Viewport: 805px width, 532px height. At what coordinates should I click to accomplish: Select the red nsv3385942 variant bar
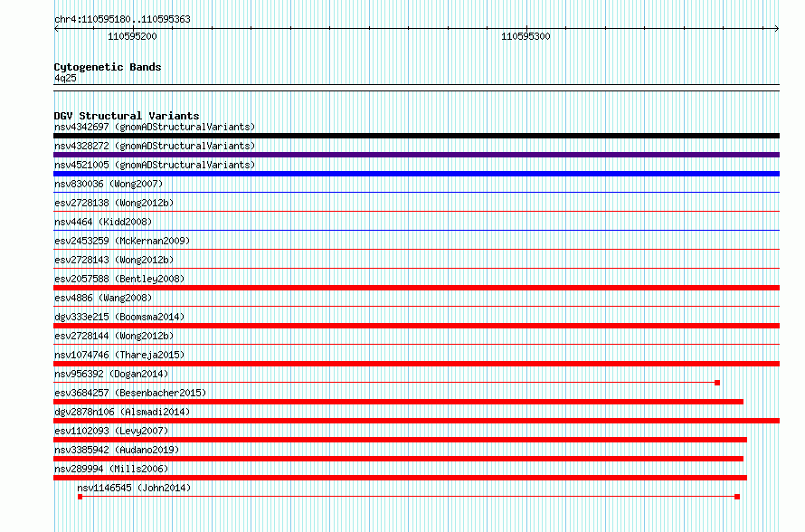click(x=398, y=459)
